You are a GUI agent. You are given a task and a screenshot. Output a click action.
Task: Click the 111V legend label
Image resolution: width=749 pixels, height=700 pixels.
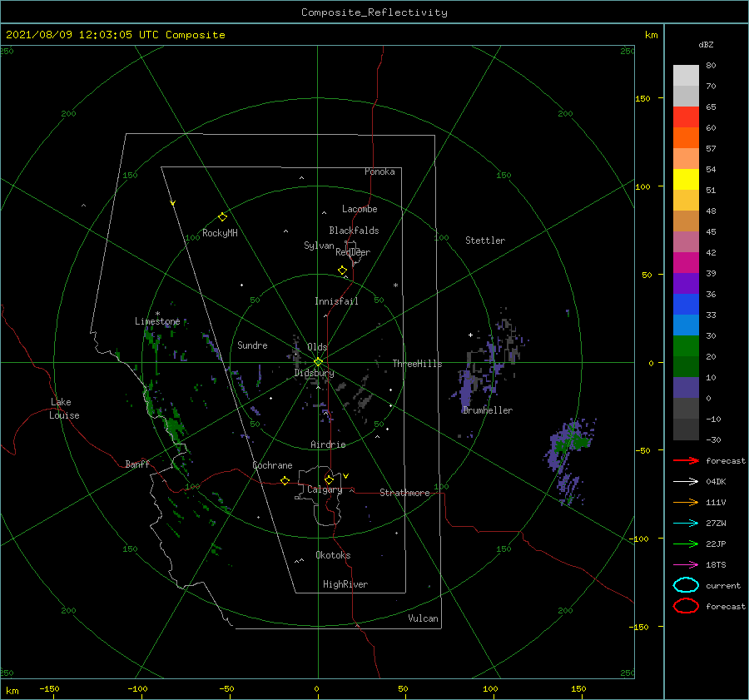(716, 502)
